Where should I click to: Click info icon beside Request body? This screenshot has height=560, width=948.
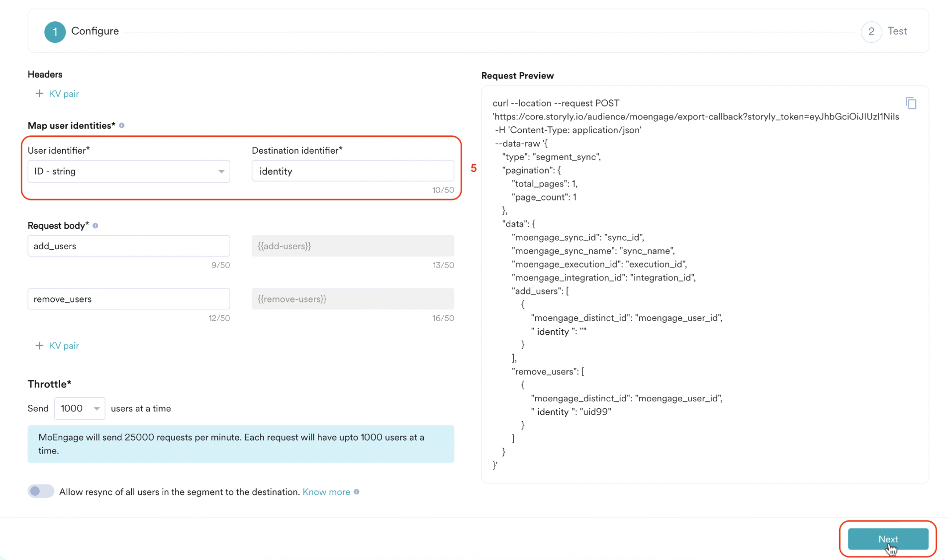point(95,226)
